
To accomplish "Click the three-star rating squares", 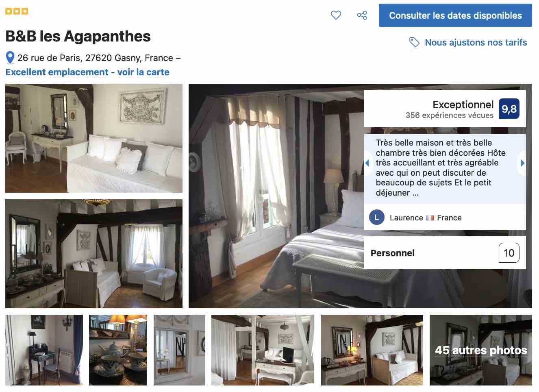I will click(x=17, y=11).
